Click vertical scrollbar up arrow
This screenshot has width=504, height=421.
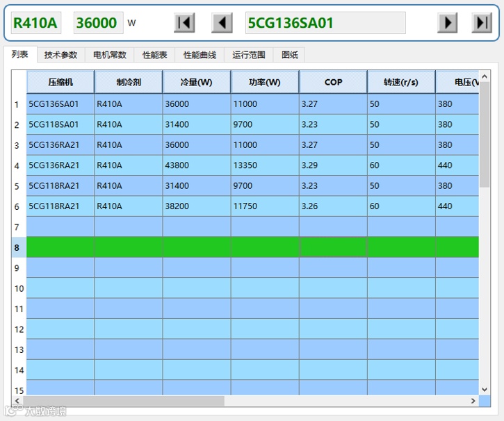(485, 76)
